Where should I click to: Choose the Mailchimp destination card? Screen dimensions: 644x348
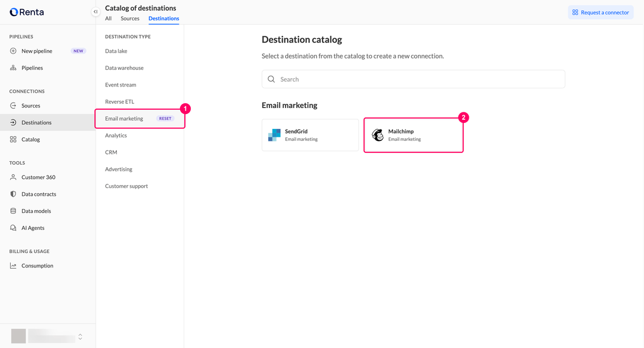click(413, 135)
